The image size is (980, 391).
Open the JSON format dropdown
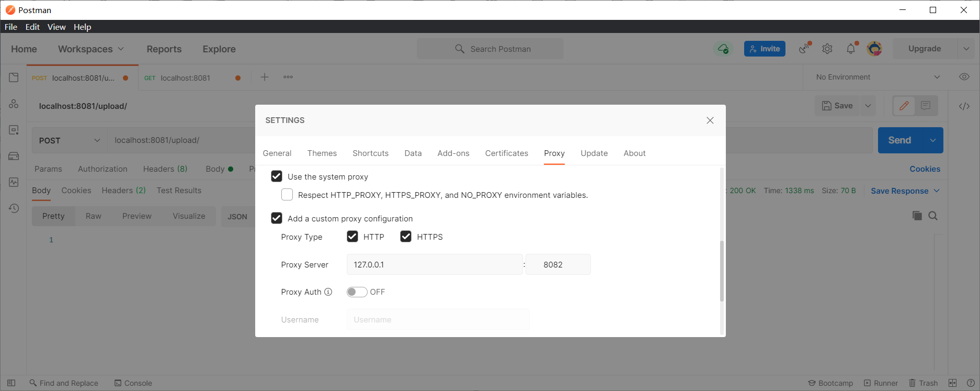(238, 216)
